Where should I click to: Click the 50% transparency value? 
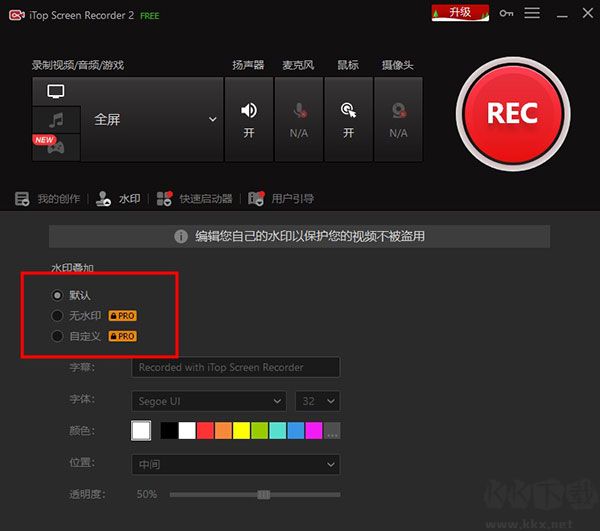(x=147, y=494)
